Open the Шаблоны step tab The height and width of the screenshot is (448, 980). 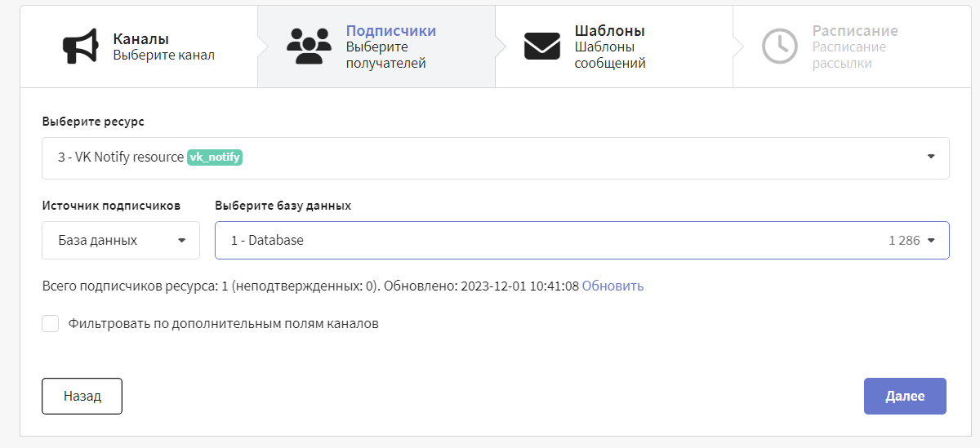pos(614,47)
